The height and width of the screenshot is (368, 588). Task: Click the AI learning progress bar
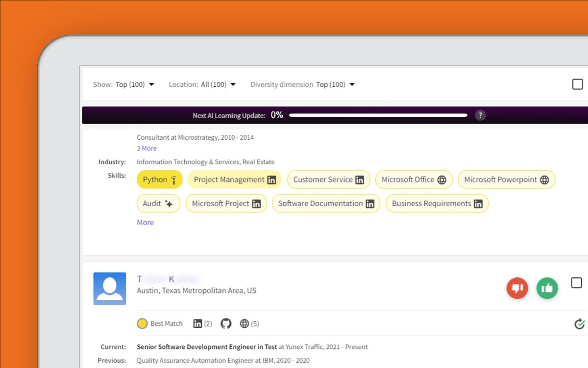378,115
